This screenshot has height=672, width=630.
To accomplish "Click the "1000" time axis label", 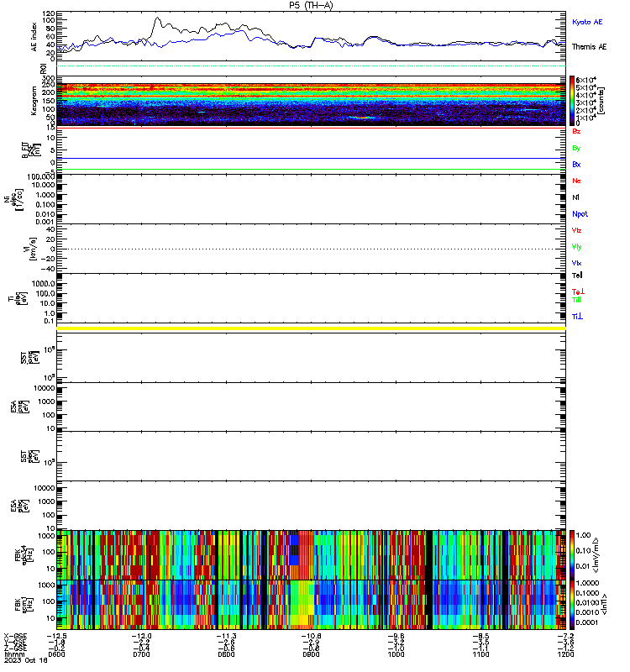I will click(x=396, y=654).
